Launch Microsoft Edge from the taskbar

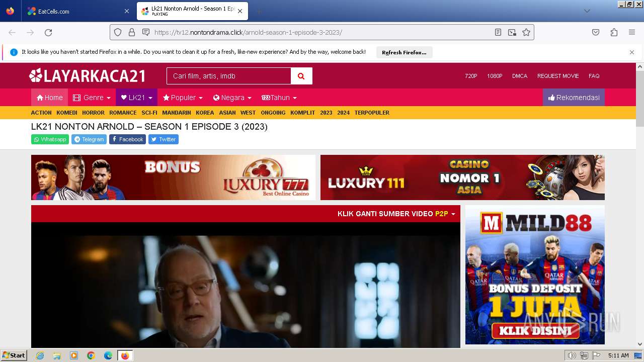(x=108, y=355)
